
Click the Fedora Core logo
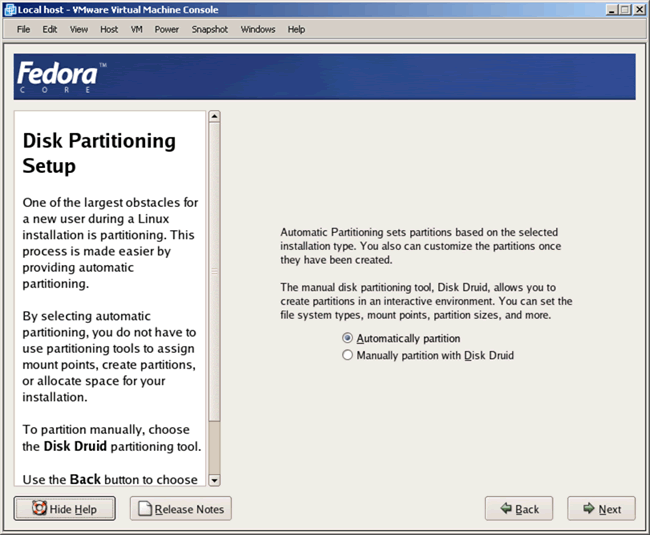point(61,77)
